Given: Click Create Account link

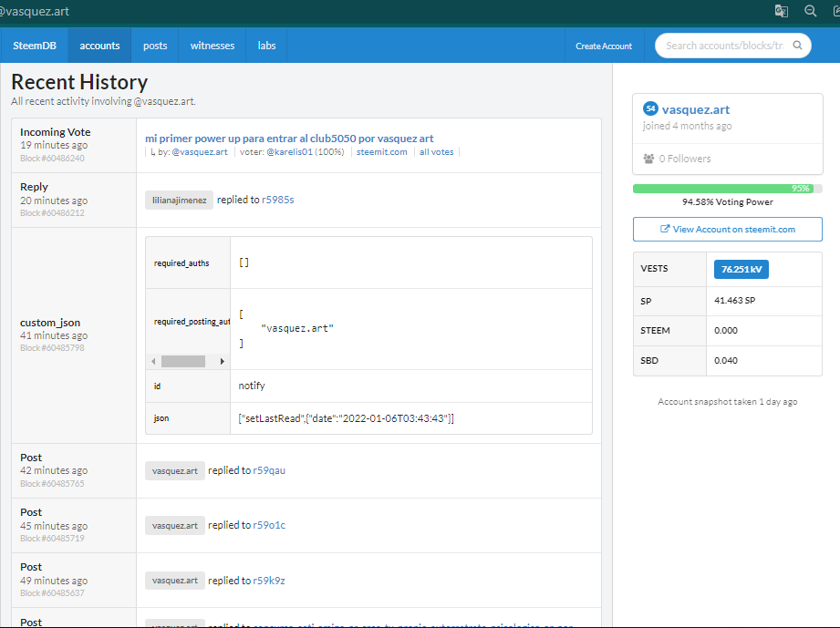Looking at the screenshot, I should point(604,46).
